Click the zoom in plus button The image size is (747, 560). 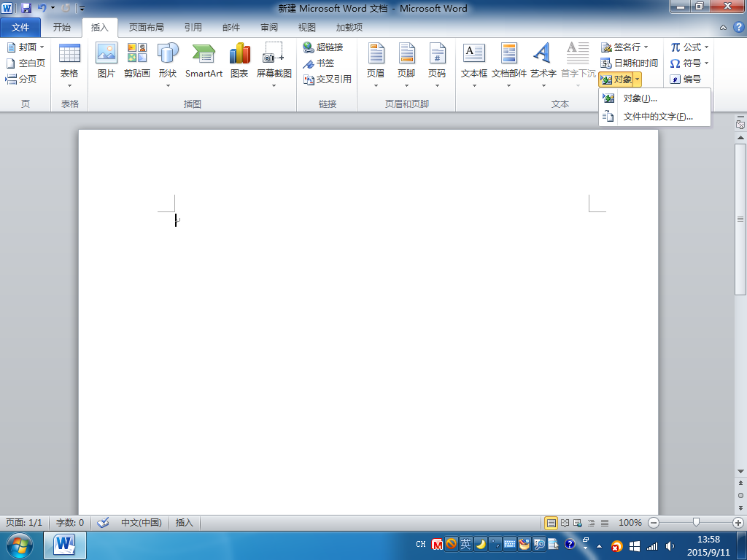[x=738, y=523]
